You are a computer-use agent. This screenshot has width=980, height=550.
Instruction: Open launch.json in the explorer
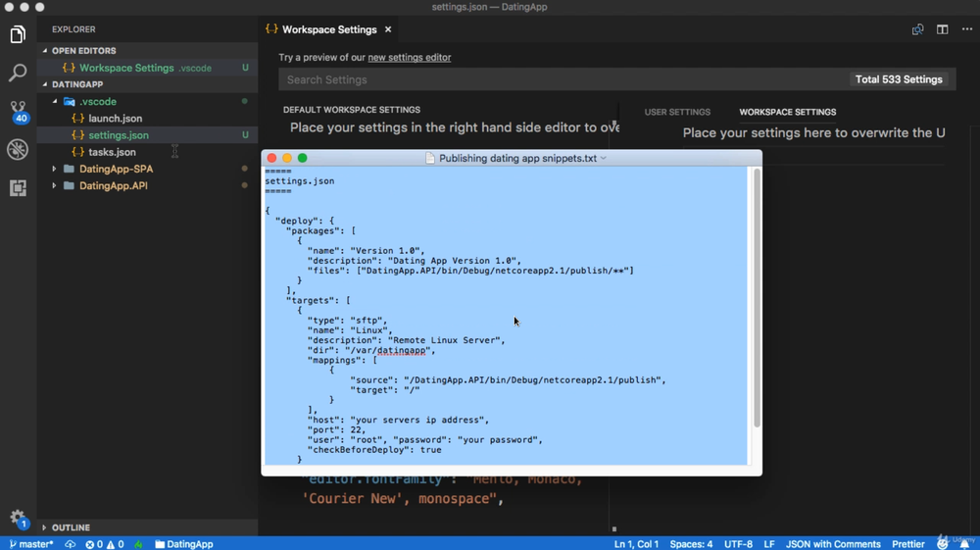click(115, 118)
